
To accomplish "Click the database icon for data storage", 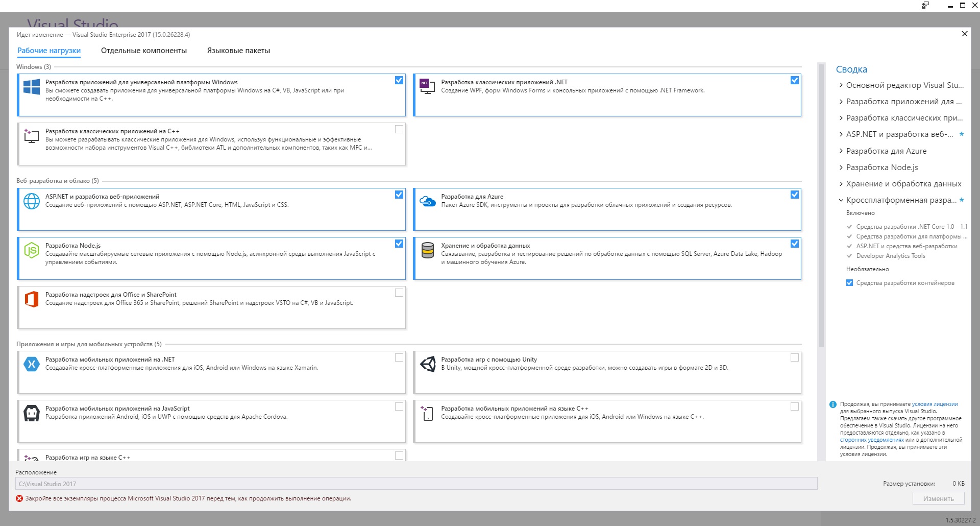I will (427, 250).
